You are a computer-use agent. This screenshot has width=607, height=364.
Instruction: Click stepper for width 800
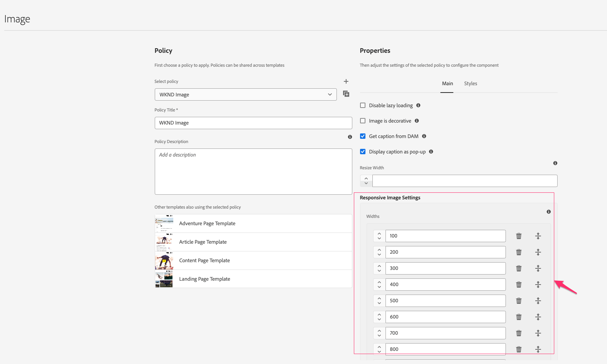(x=379, y=349)
